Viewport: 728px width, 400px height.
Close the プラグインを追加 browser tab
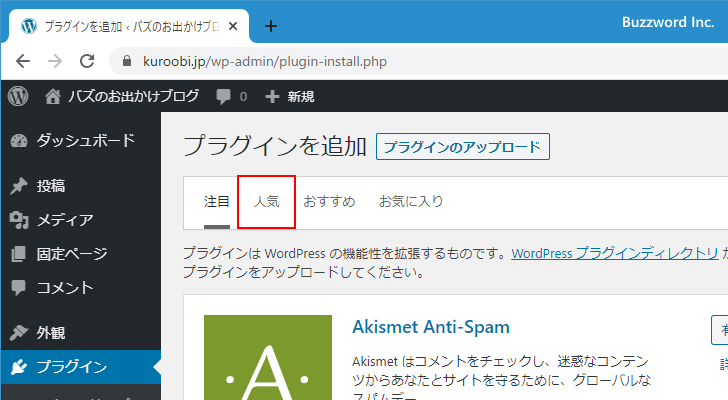(x=233, y=26)
